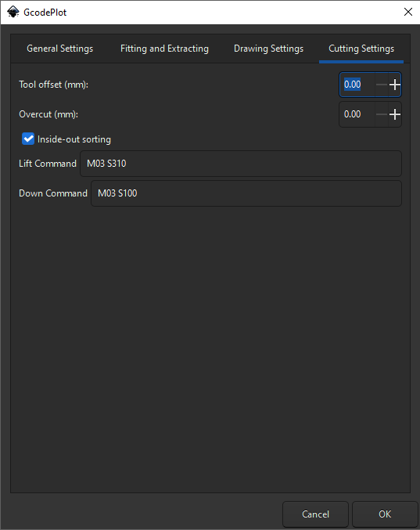
Task: Click the Inside-out sorting label text
Action: click(x=74, y=139)
